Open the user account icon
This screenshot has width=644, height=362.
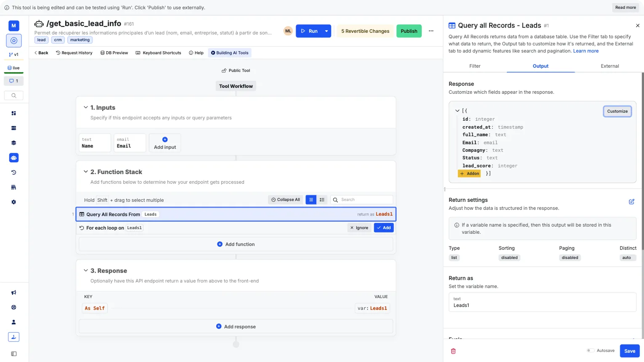14,322
